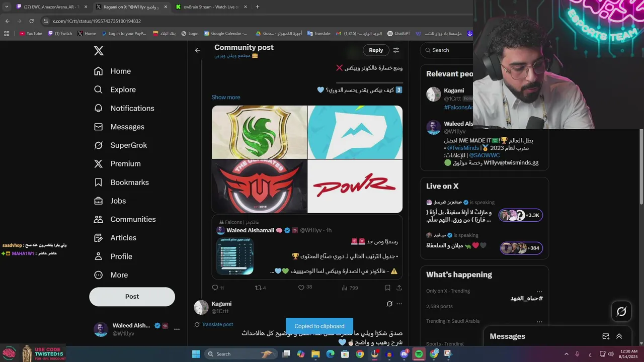
Task: Click the Translate post link
Action: [x=217, y=325]
